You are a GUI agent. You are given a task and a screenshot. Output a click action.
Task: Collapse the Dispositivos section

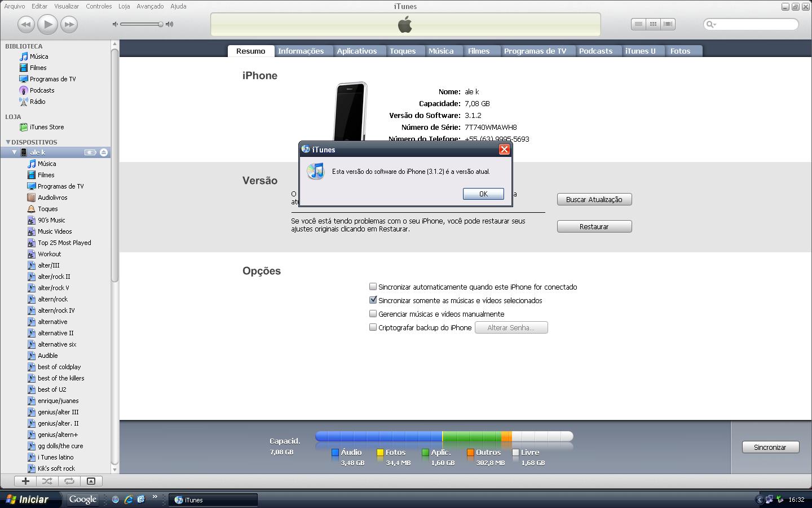pyautogui.click(x=8, y=142)
